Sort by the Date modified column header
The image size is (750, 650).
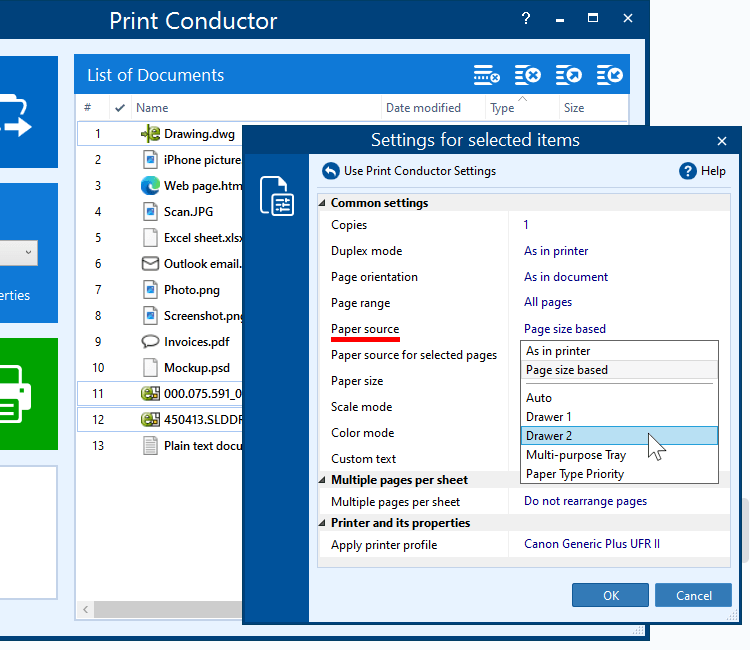tap(423, 108)
